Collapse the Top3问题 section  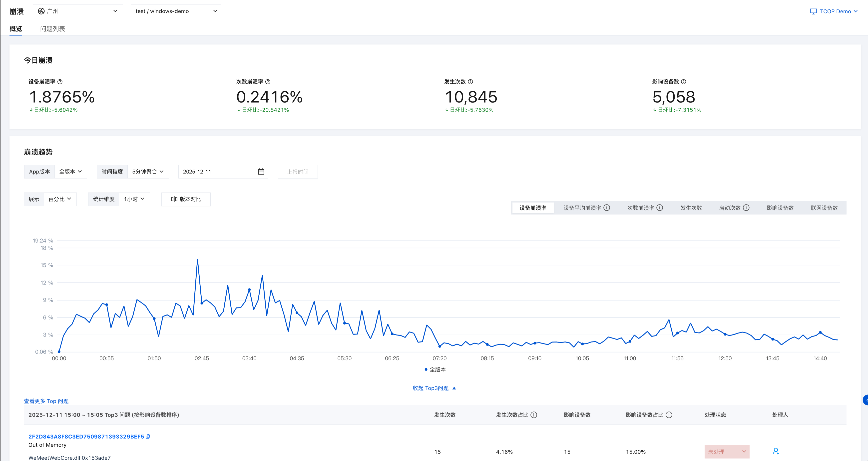[x=434, y=388]
